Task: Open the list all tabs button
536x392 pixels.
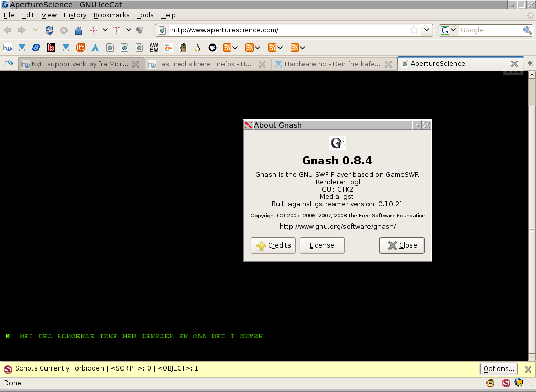Action: [x=530, y=63]
